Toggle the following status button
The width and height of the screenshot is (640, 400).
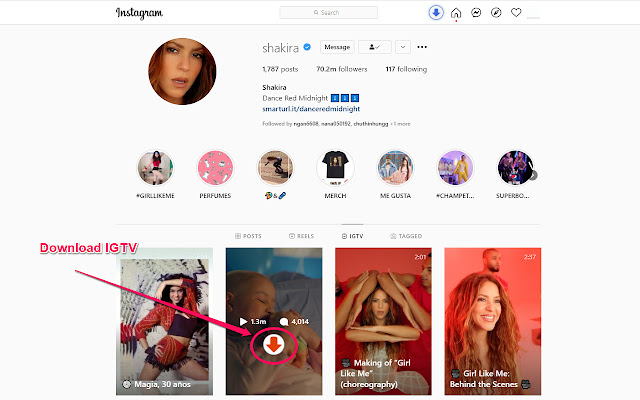click(x=375, y=47)
